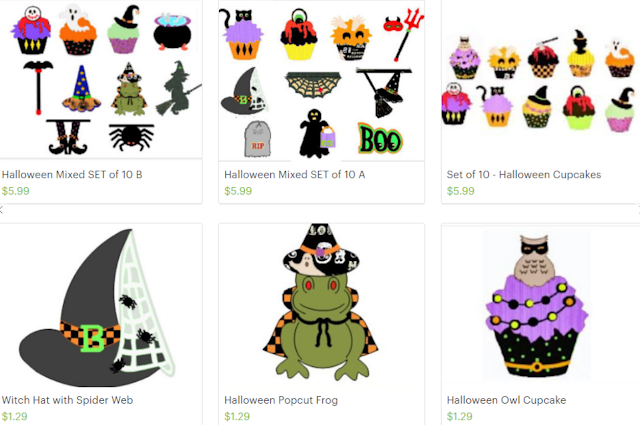Screen dimensions: 640x425
Task: Click the $1.29 price under Popcut Frog
Action: pos(238,416)
